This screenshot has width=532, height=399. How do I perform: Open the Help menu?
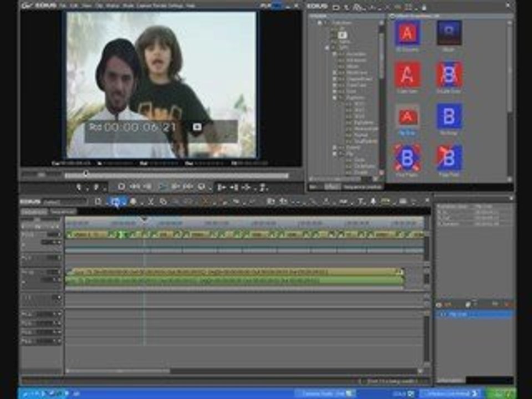(190, 6)
